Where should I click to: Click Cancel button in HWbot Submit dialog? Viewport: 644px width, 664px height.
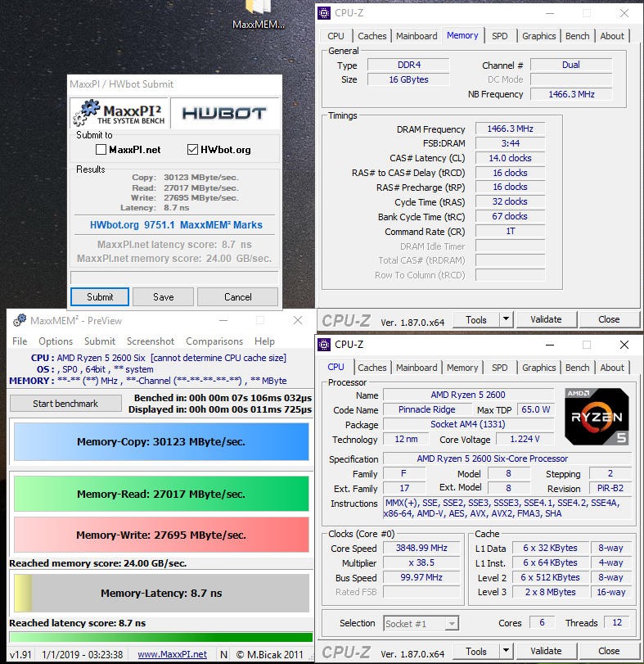[238, 297]
